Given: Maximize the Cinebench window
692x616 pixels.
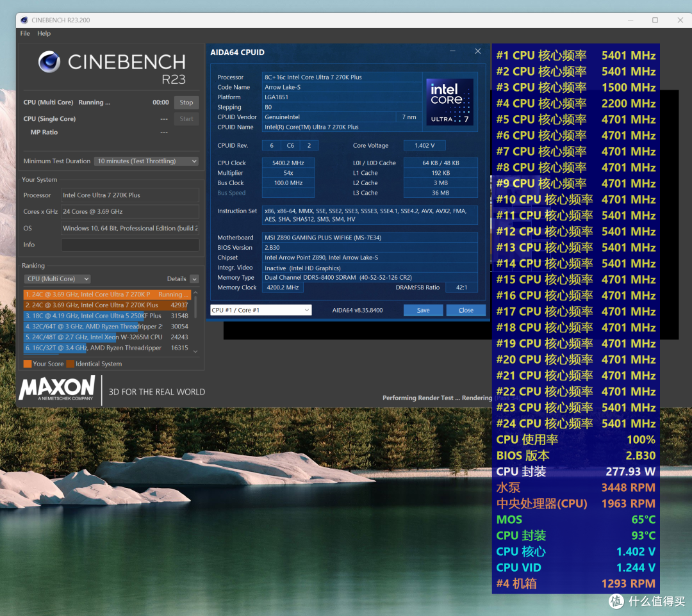Looking at the screenshot, I should click(655, 20).
